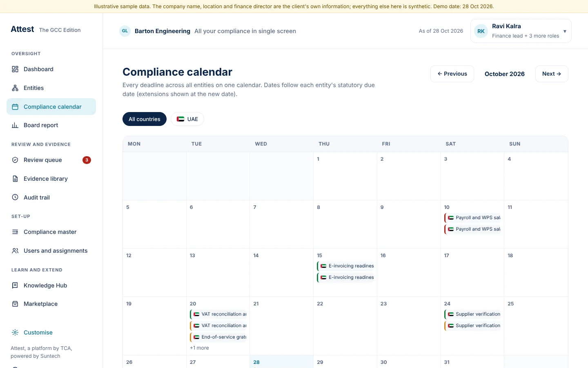Image resolution: width=588 pixels, height=368 pixels.
Task: Open the Customise link
Action: tap(38, 332)
